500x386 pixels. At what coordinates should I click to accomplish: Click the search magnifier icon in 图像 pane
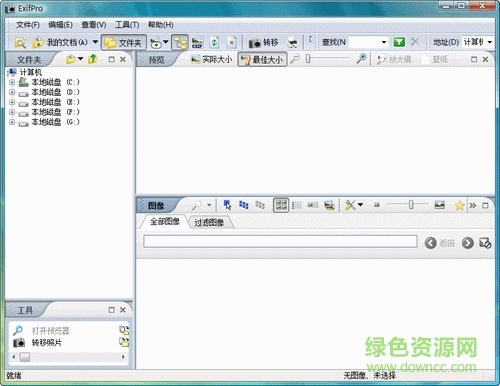(x=197, y=205)
